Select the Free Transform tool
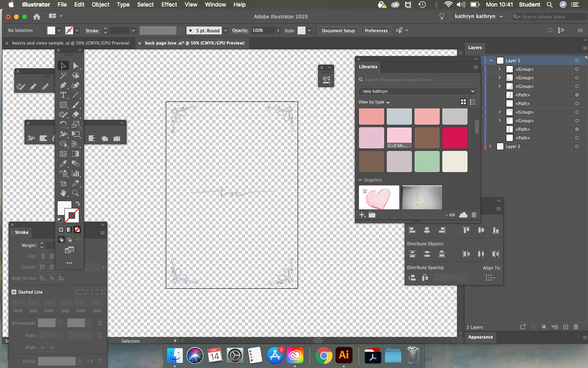This screenshot has width=588, height=368. (76, 134)
